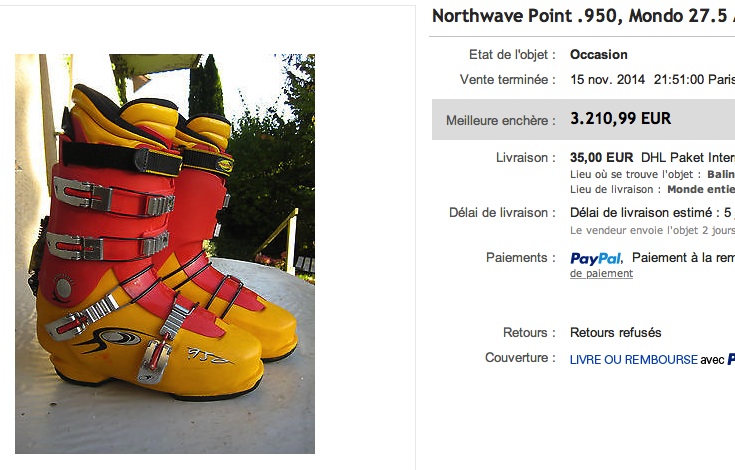Click the 'Retours refusés' text

coord(615,333)
